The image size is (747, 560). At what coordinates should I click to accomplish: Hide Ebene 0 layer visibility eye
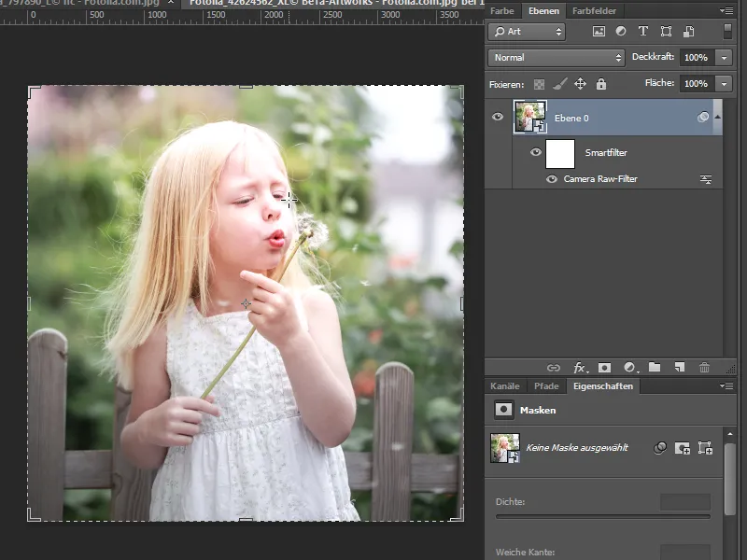498,117
